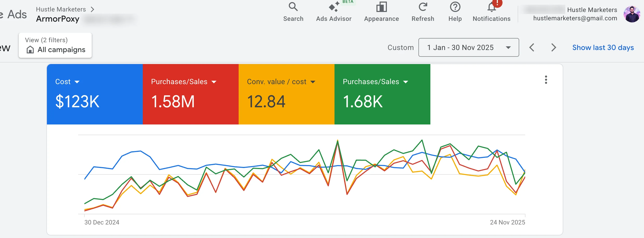Image resolution: width=644 pixels, height=238 pixels.
Task: Click the hustlemarketers@gmail.com account text
Action: point(575,18)
